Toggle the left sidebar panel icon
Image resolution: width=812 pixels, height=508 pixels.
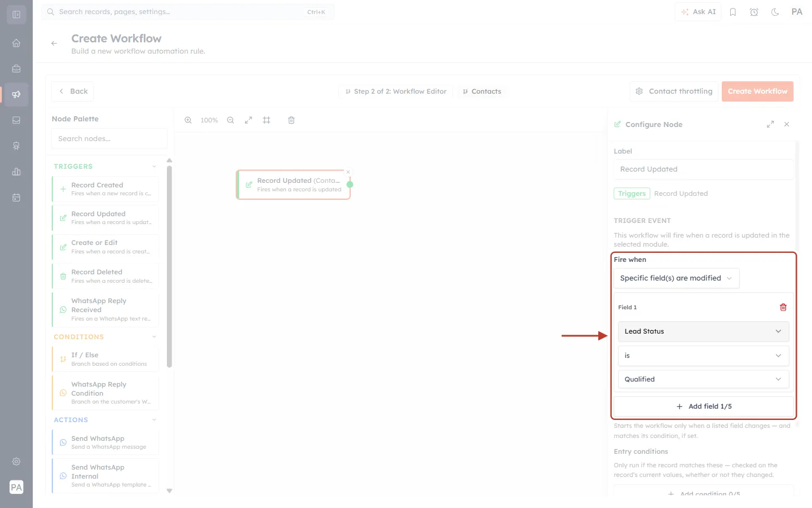click(16, 15)
